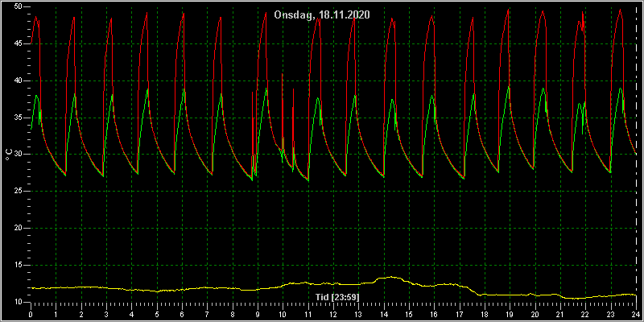Image resolution: width=644 pixels, height=322 pixels.
Task: Click hour 6 on the time axis
Action: [182, 314]
